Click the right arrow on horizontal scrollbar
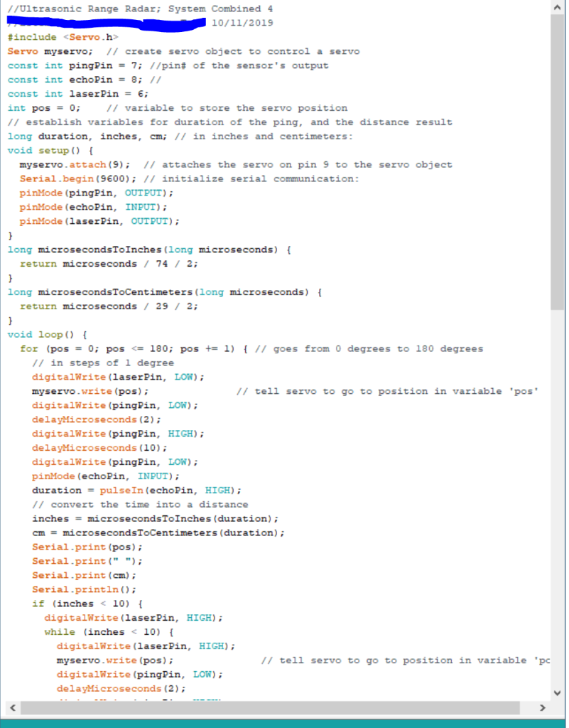This screenshot has width=569, height=728. click(x=541, y=708)
